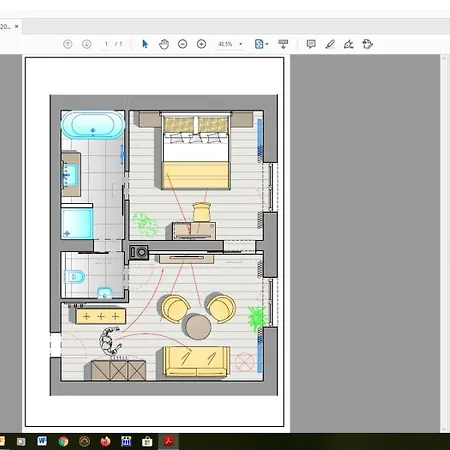450x450 pixels.
Task: Open the sign document tool
Action: 349,44
